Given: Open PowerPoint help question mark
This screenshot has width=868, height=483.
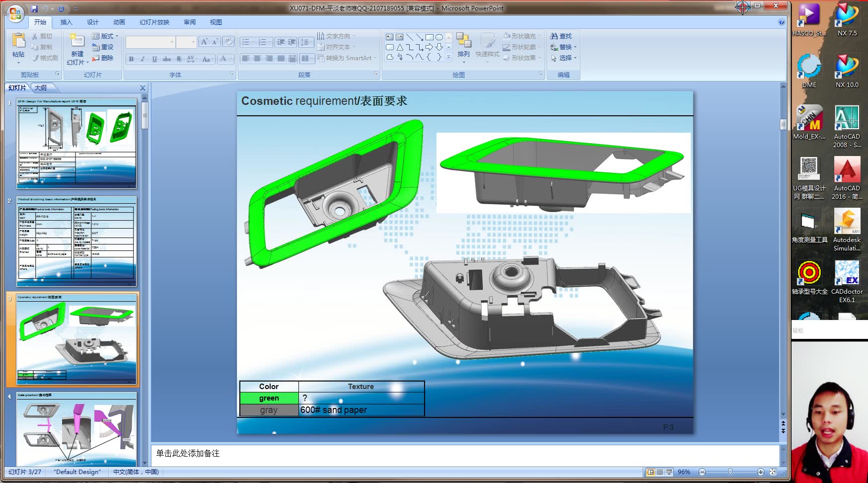Looking at the screenshot, I should 782,22.
